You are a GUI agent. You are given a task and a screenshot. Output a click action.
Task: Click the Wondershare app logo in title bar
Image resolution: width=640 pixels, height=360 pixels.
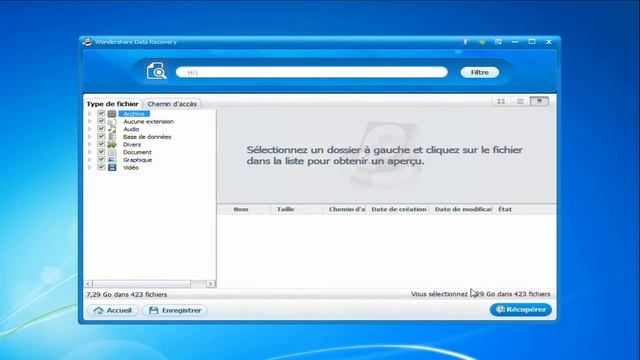(87, 42)
